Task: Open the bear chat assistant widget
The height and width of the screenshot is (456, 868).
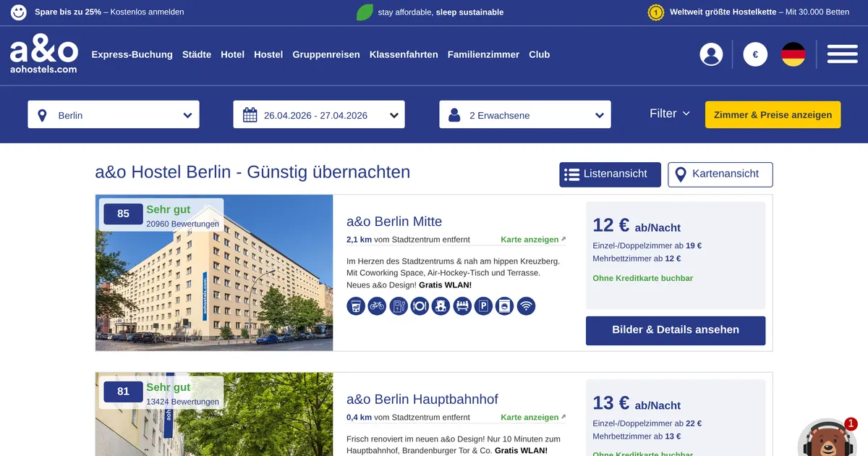Action: point(827,439)
